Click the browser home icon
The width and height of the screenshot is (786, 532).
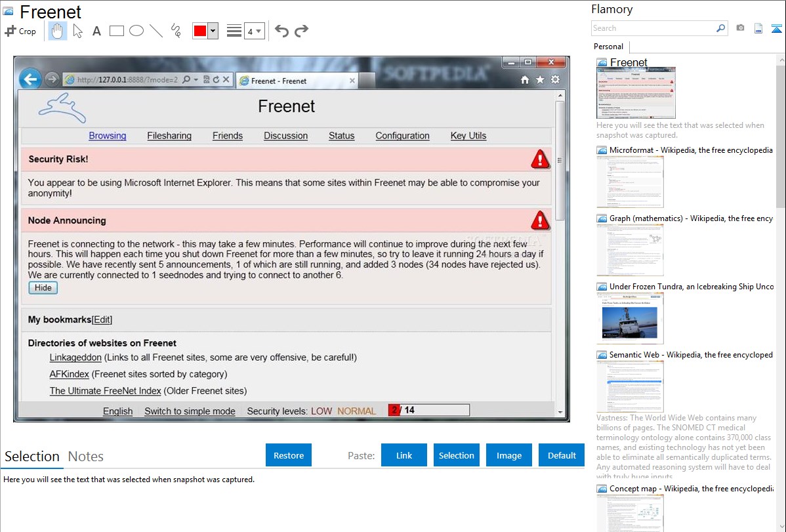[525, 80]
